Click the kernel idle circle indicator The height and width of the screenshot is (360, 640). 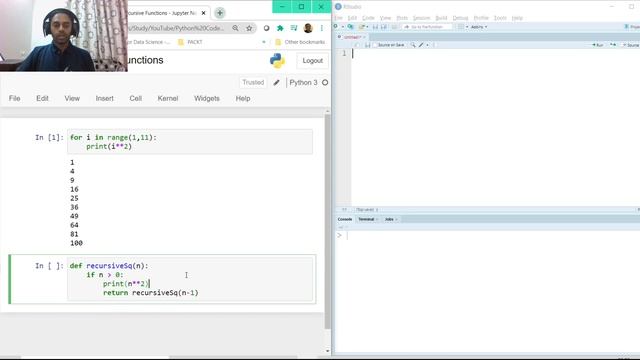coord(325,82)
